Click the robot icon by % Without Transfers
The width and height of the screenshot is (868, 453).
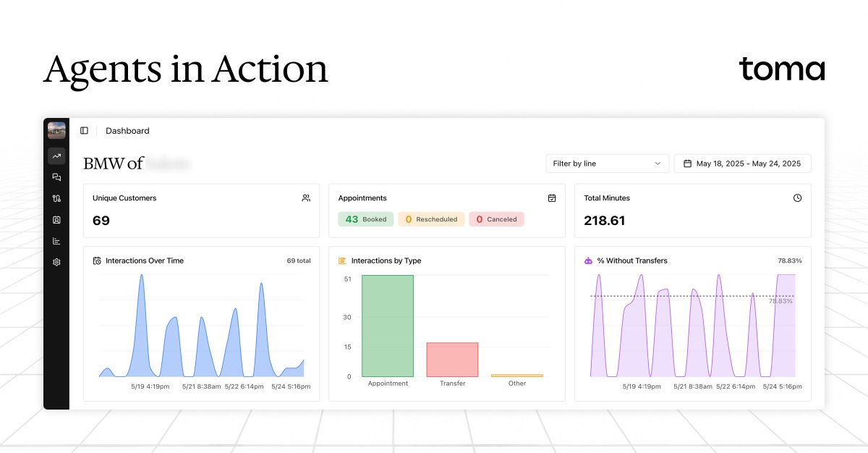588,261
